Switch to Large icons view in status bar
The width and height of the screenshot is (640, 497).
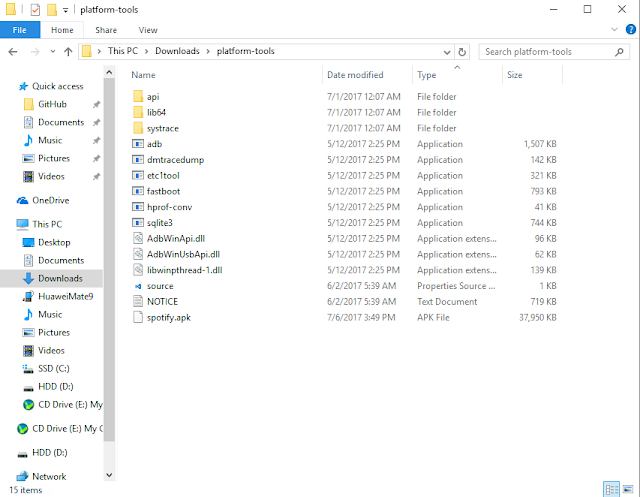click(x=628, y=489)
